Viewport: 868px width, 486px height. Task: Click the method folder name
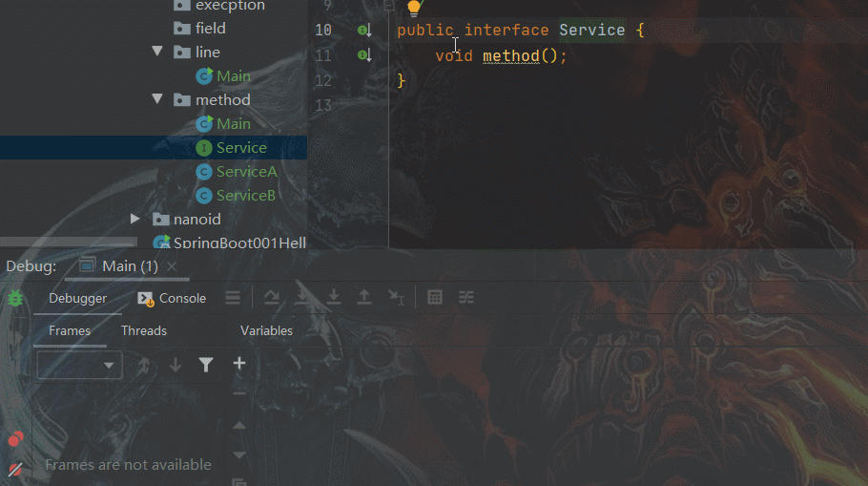[222, 99]
